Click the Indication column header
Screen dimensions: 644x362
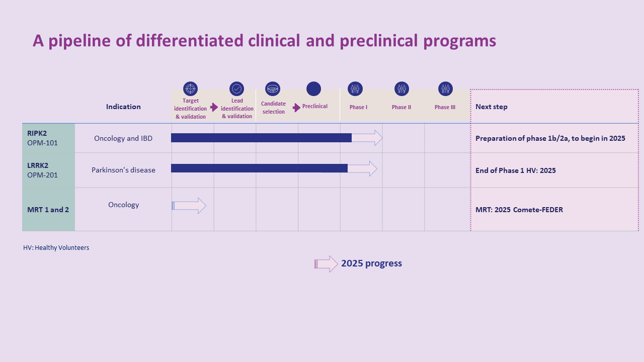(x=123, y=107)
